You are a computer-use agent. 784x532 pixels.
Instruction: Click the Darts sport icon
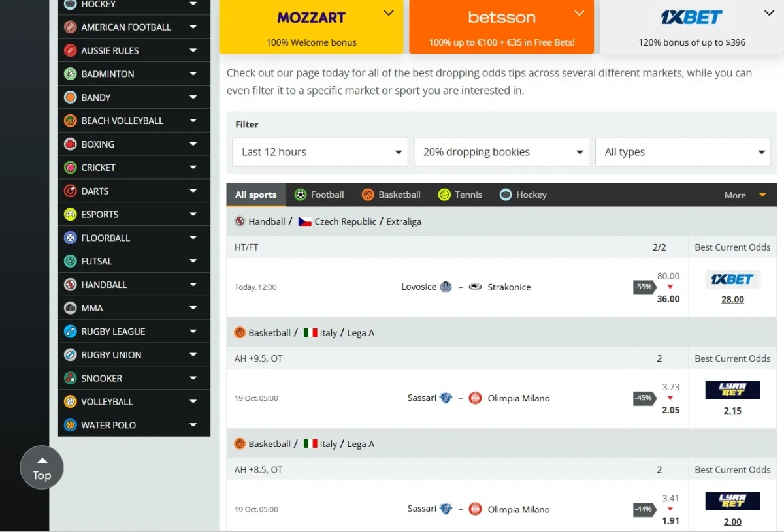point(71,191)
